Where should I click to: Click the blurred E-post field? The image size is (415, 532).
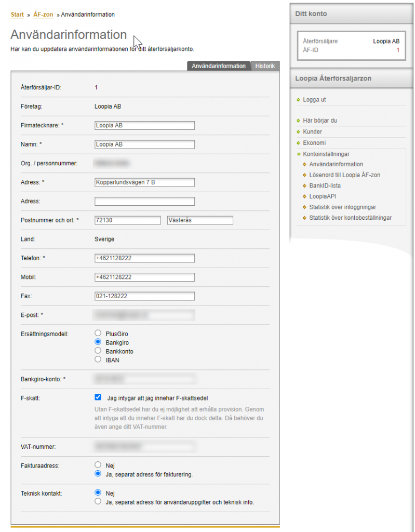[144, 315]
